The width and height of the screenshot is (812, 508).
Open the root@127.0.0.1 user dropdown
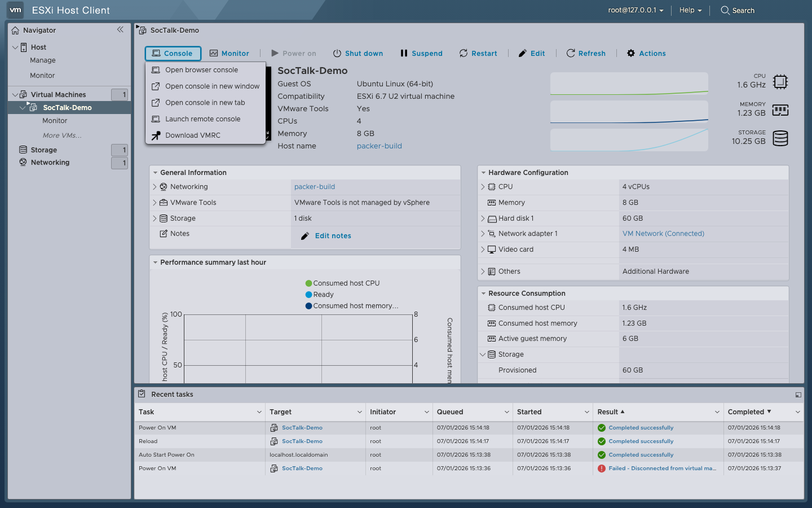(x=636, y=10)
